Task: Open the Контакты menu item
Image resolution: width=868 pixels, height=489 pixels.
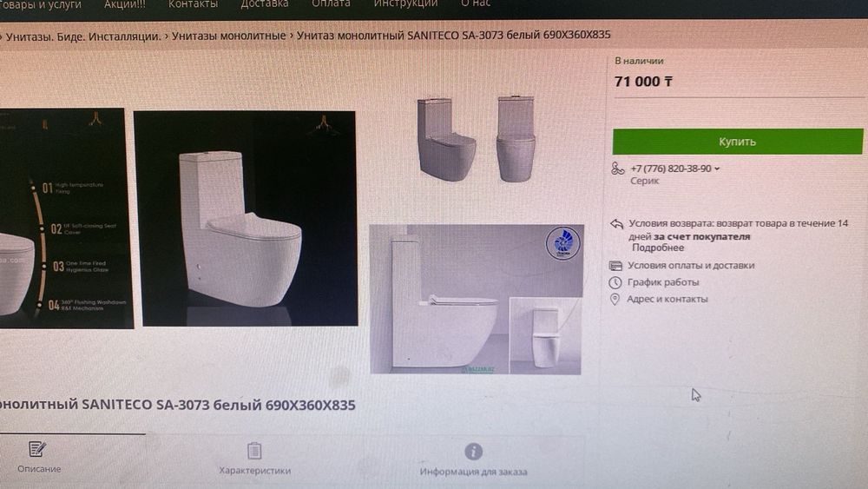Action: pos(194,3)
